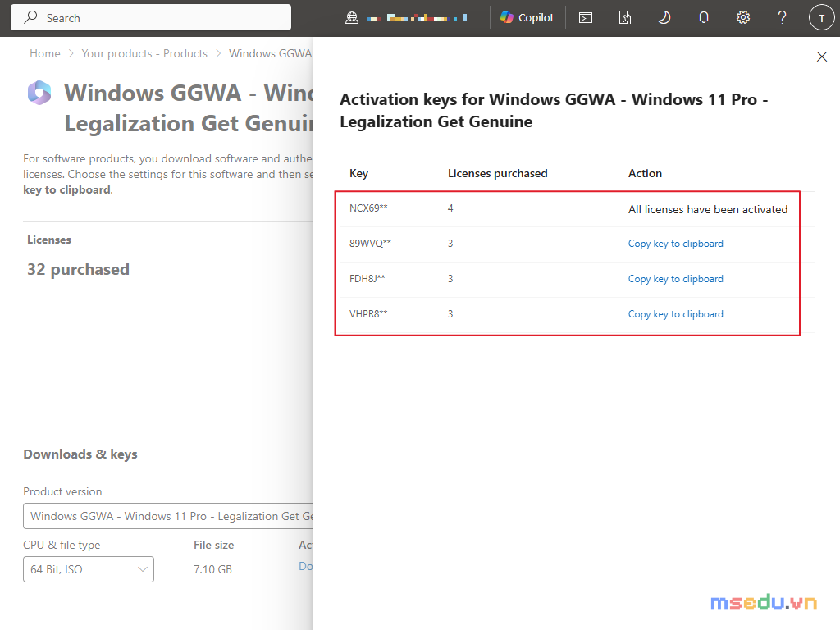
Task: Open the notifications bell
Action: pos(703,18)
